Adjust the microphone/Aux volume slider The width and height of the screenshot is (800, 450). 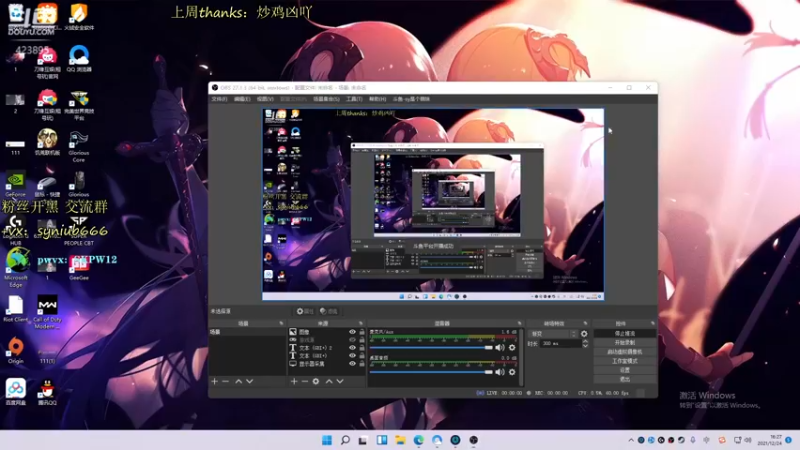click(x=431, y=347)
